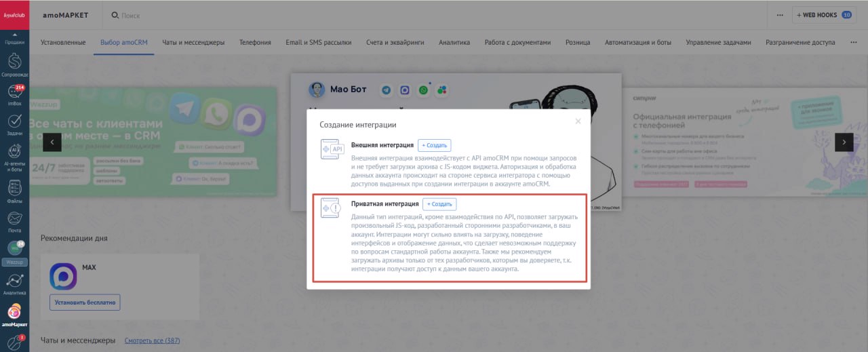Switch to the Разграничение доступа tab
Image resolution: width=868 pixels, height=352 pixels.
[x=800, y=42]
